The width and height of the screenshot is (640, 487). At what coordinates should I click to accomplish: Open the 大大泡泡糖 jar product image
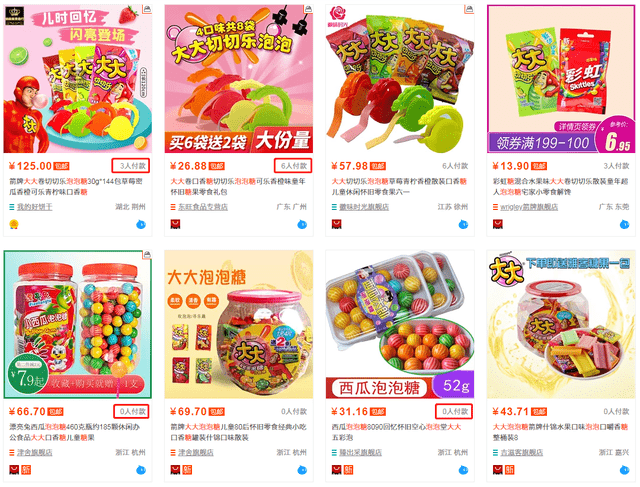point(239,324)
